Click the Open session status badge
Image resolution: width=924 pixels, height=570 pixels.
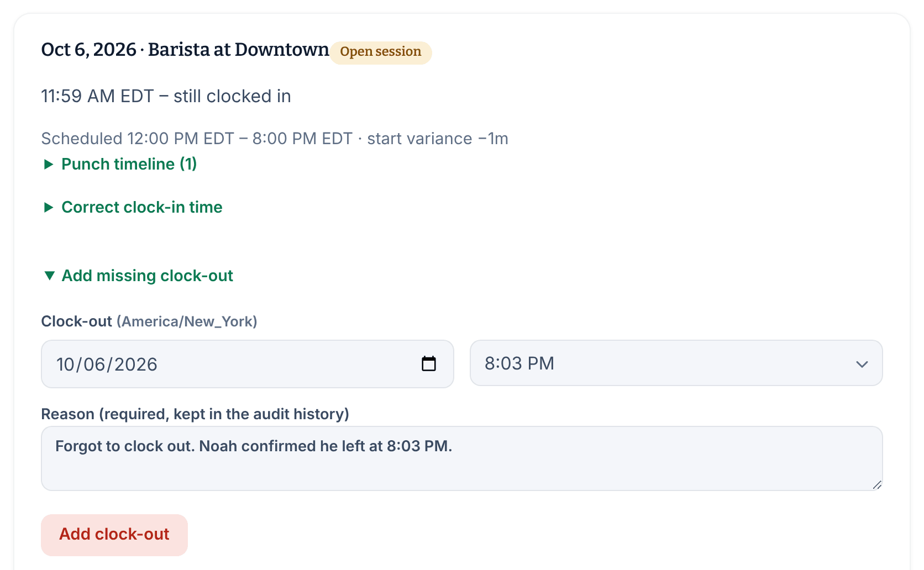point(381,52)
